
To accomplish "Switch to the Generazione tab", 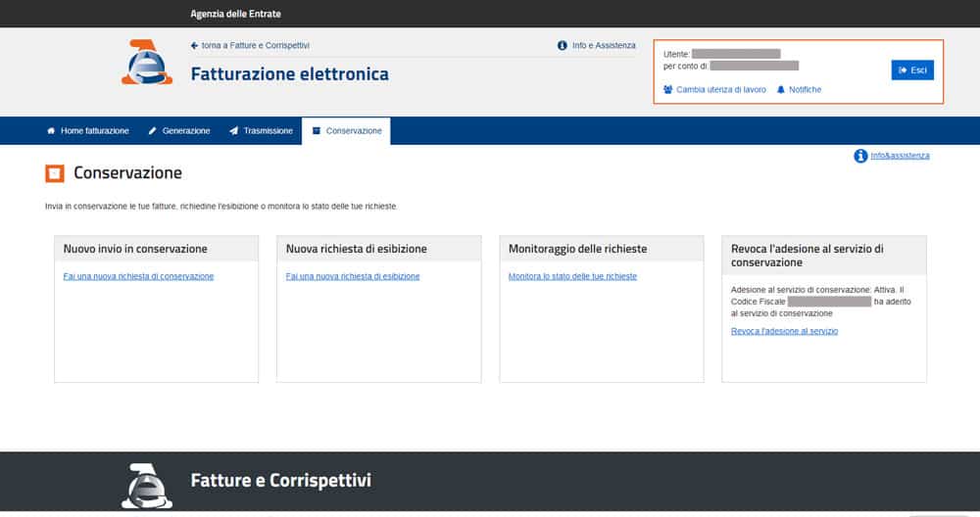I will (178, 131).
